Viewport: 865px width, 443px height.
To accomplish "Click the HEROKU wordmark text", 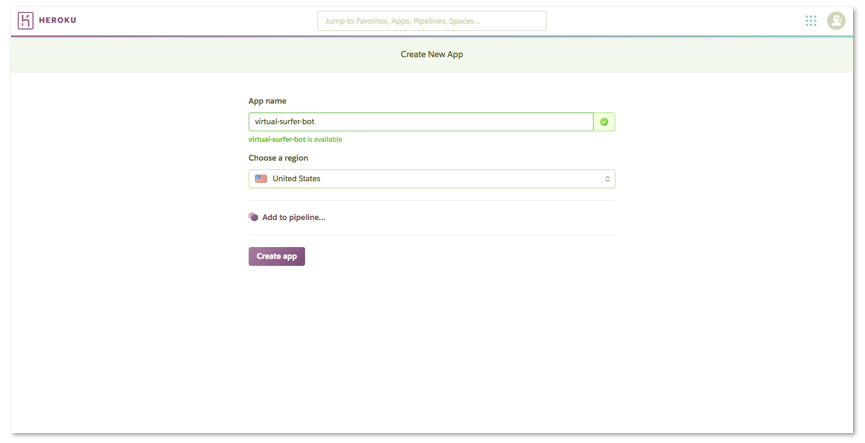I will coord(57,20).
